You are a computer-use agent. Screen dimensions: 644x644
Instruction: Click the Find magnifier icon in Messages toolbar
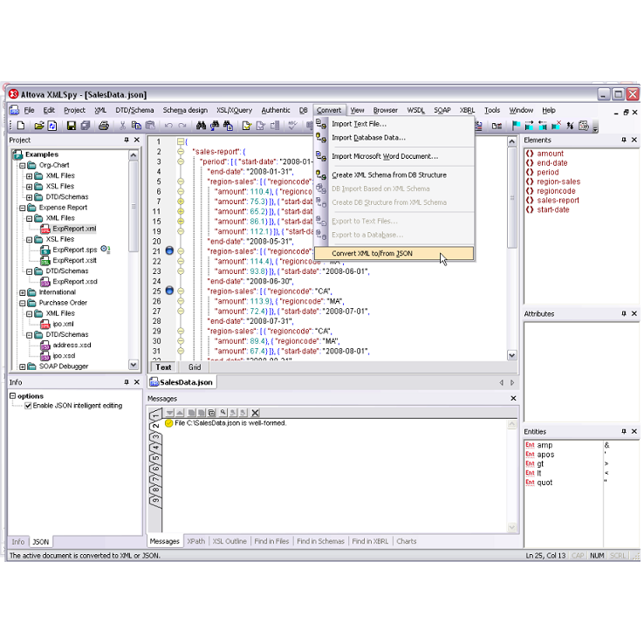click(223, 413)
